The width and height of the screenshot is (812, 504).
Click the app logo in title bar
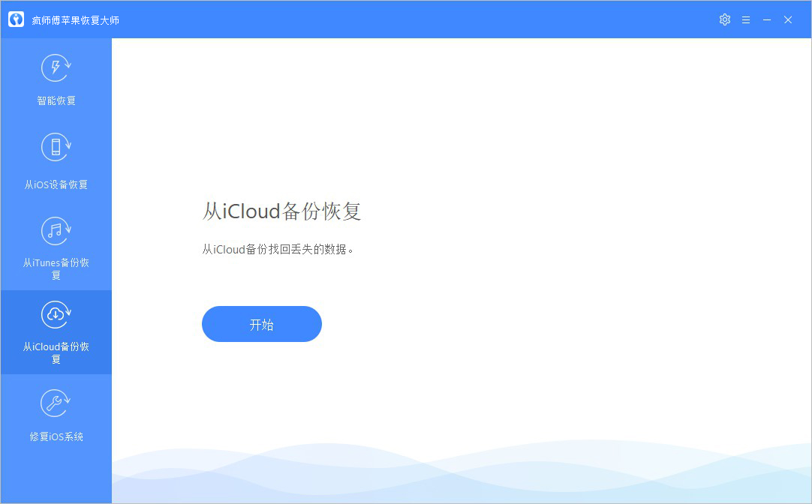(x=16, y=19)
